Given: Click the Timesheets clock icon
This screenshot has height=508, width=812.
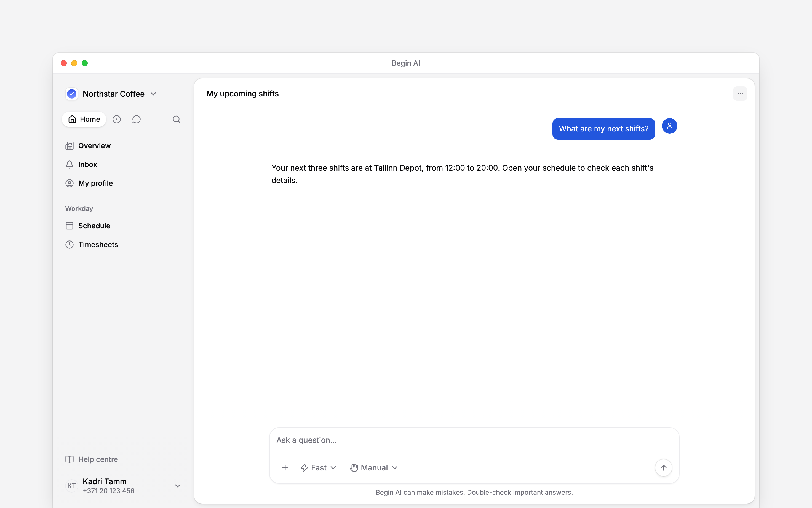Looking at the screenshot, I should tap(70, 245).
